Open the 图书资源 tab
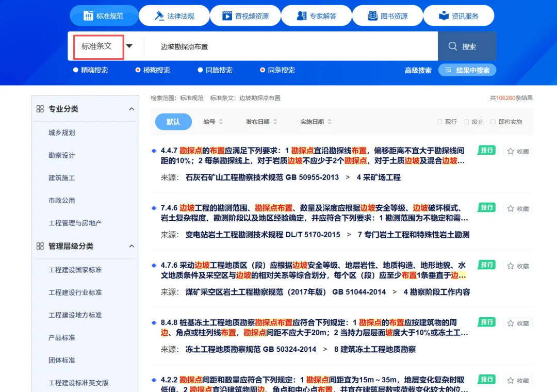This screenshot has width=557, height=392. click(x=387, y=15)
